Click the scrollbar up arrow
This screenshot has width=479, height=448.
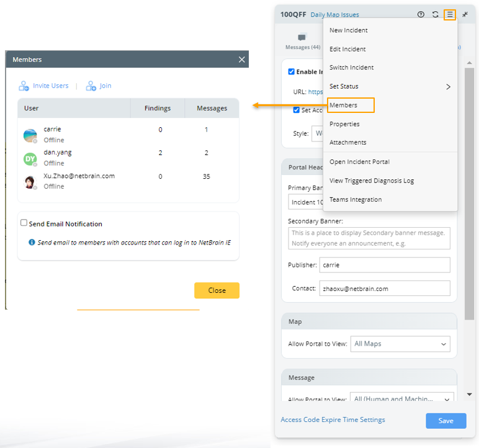pos(469,63)
